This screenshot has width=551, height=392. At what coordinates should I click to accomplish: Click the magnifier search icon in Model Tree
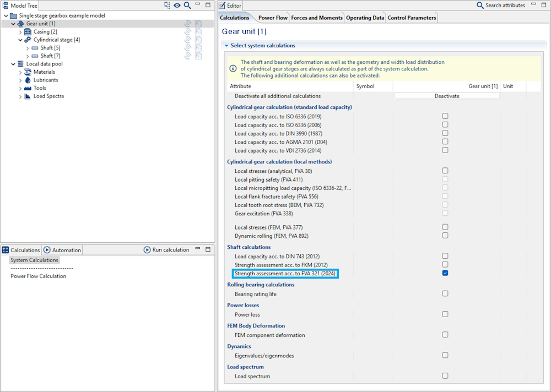pyautogui.click(x=187, y=6)
